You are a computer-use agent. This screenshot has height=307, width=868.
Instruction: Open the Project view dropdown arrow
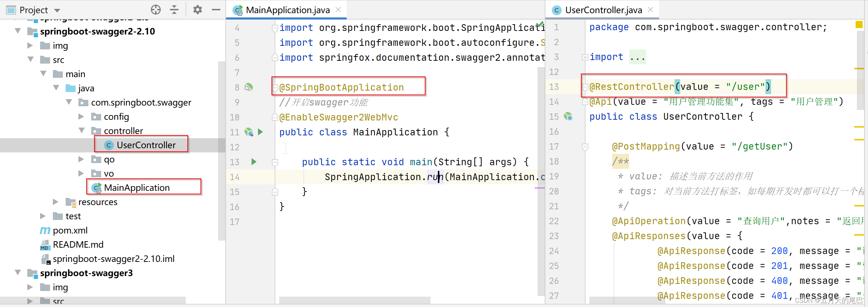coord(57,10)
